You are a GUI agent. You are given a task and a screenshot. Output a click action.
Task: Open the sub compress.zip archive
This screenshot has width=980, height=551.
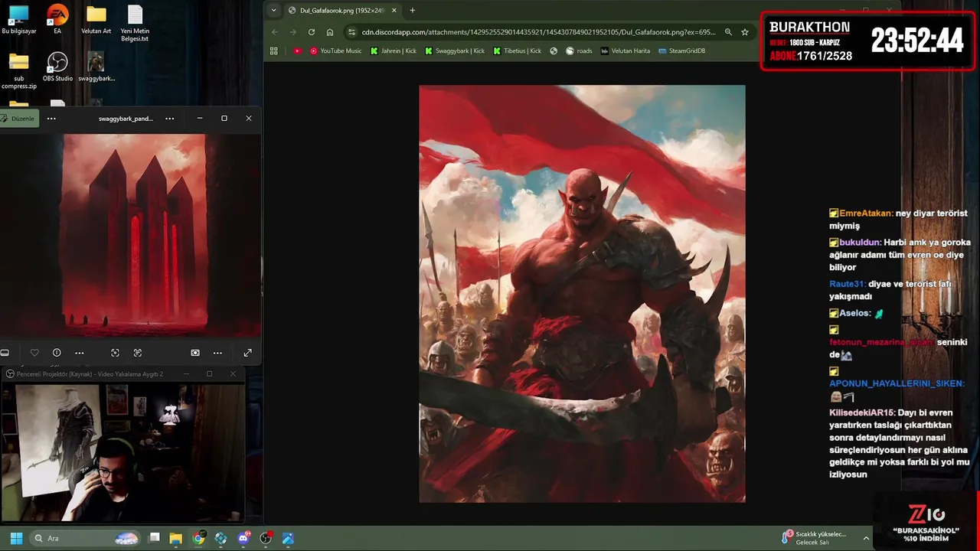(x=19, y=70)
